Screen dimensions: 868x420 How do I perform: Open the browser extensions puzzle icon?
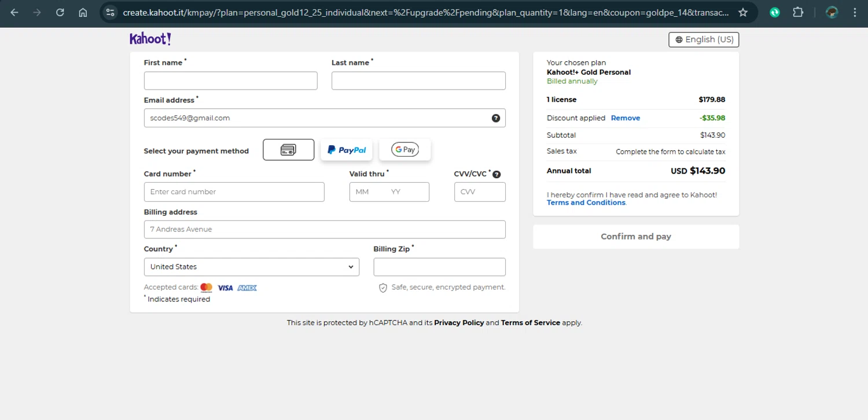(x=798, y=12)
